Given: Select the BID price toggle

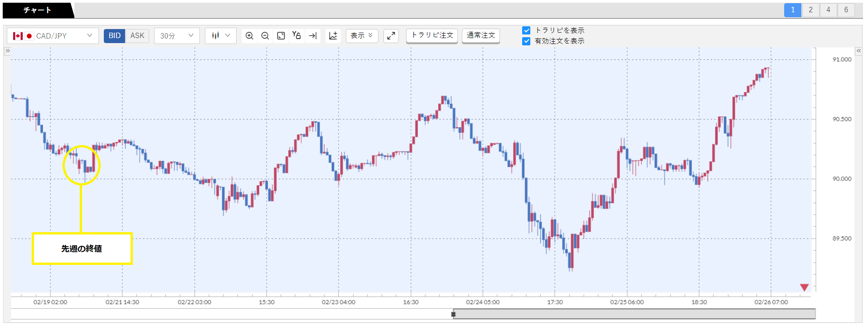Looking at the screenshot, I should pos(114,36).
